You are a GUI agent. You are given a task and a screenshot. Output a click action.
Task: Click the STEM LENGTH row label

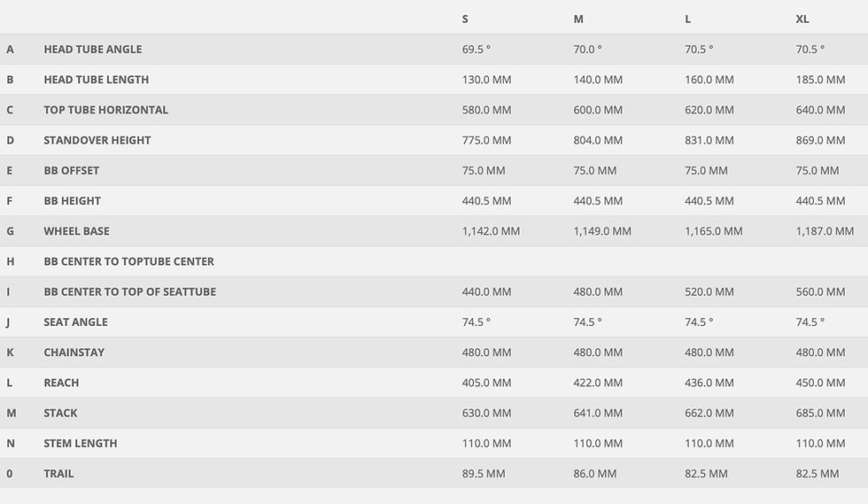click(x=81, y=443)
